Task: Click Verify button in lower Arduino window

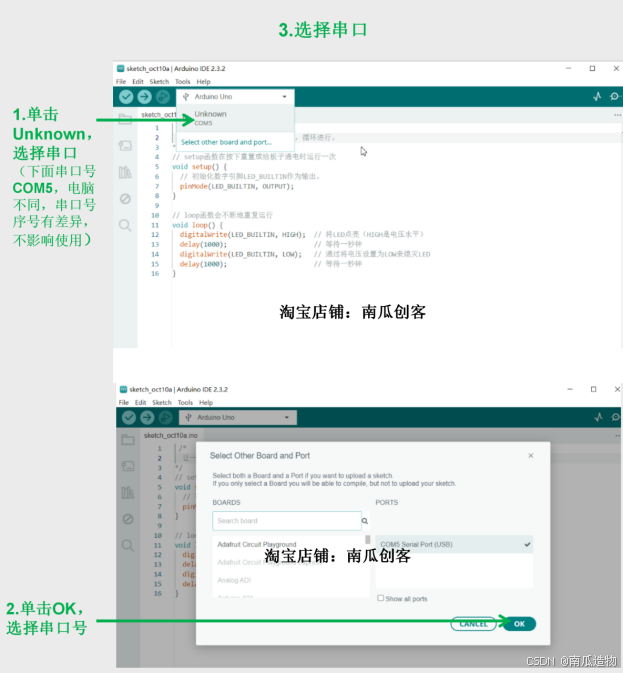Action: click(129, 418)
